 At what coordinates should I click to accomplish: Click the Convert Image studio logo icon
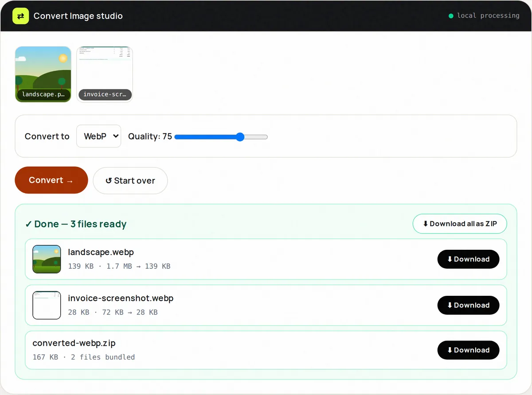coord(20,16)
